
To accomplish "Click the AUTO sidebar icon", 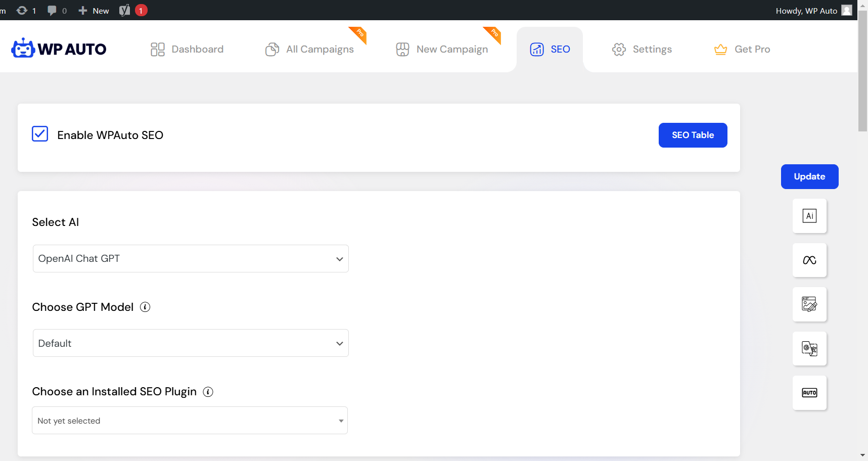I will coord(809,393).
